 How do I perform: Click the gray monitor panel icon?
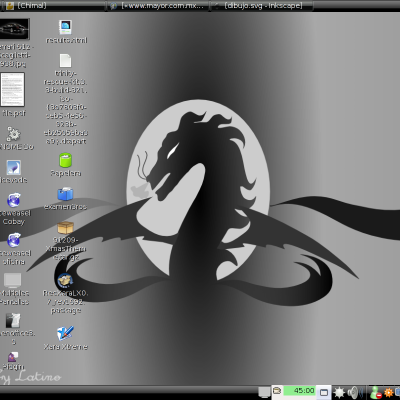(264, 392)
